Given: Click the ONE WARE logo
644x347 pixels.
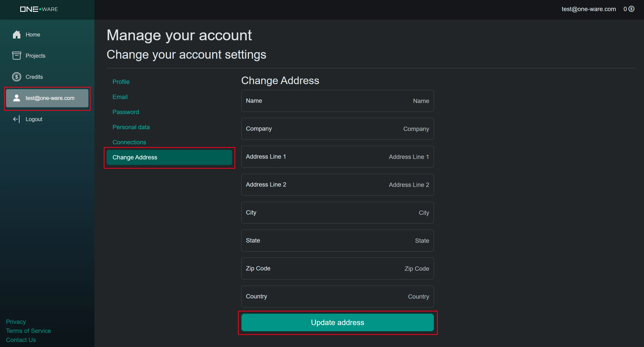Looking at the screenshot, I should [x=39, y=9].
